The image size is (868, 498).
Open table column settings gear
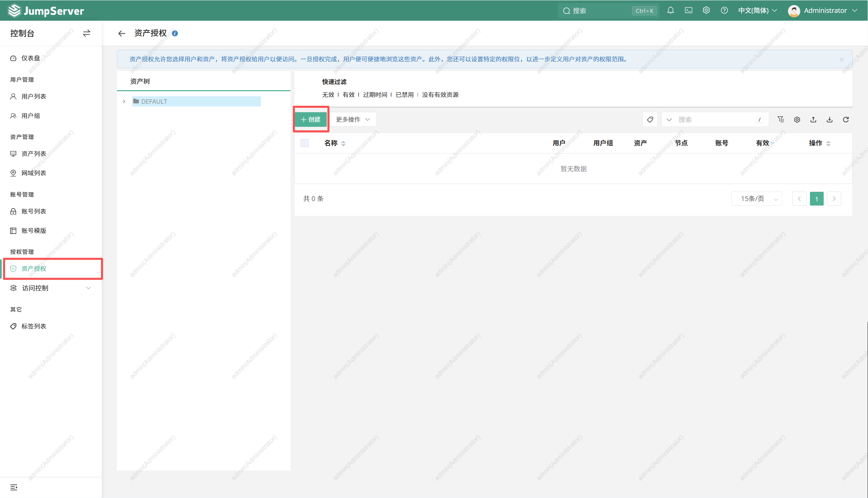[x=796, y=120]
